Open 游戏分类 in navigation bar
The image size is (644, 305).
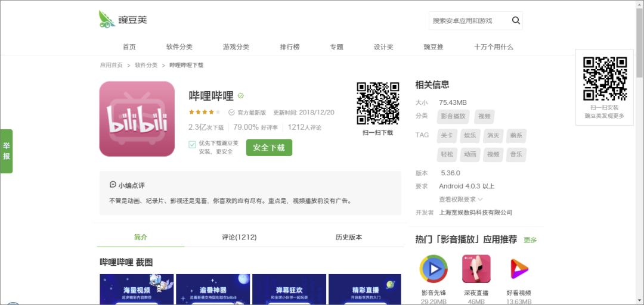point(236,47)
